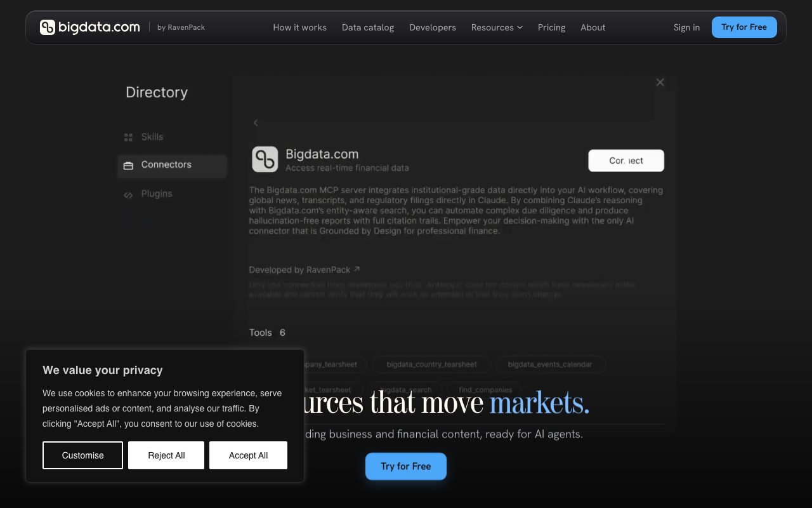Click the back chevron in dialog
812x508 pixels.
point(256,123)
